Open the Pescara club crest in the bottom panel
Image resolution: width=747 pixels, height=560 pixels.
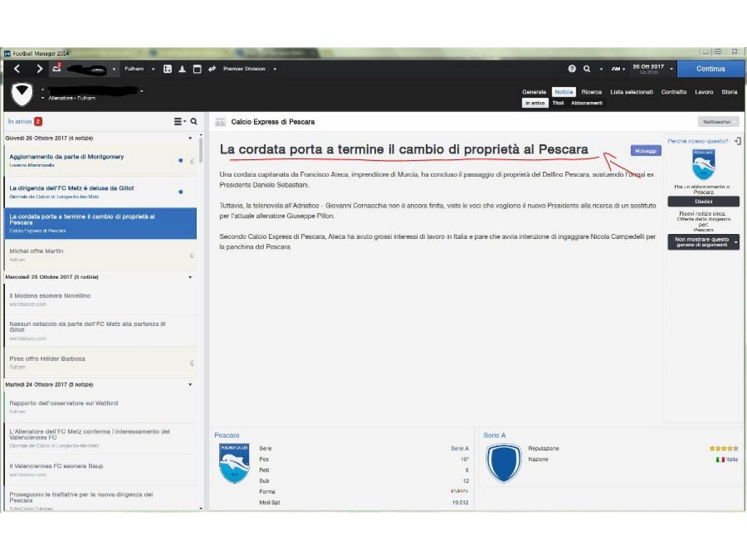click(x=234, y=464)
